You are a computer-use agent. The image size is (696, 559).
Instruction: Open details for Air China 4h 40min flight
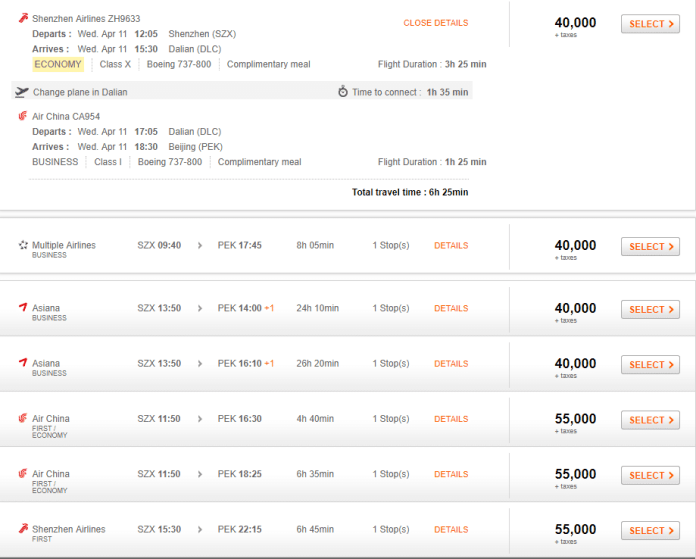point(451,419)
